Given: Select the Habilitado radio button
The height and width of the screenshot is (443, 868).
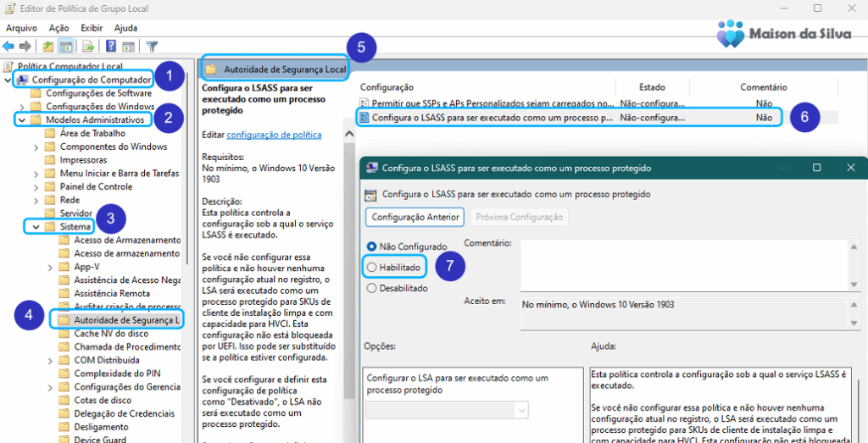Looking at the screenshot, I should click(371, 267).
